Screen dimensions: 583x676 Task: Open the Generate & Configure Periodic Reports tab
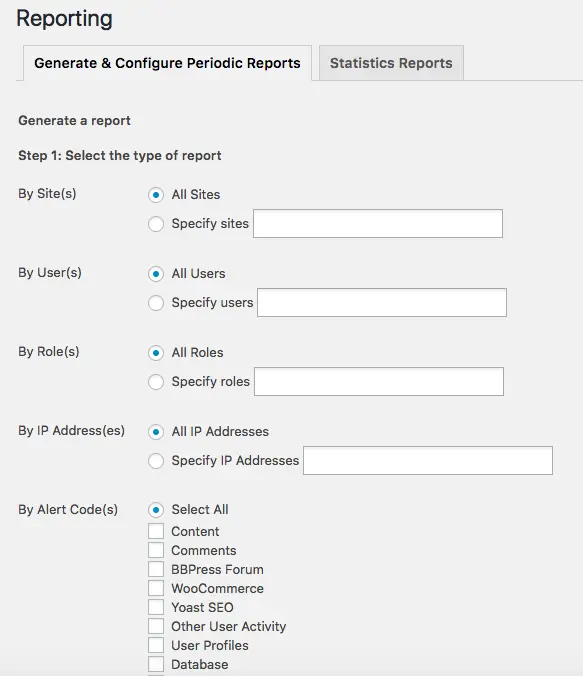click(x=167, y=63)
